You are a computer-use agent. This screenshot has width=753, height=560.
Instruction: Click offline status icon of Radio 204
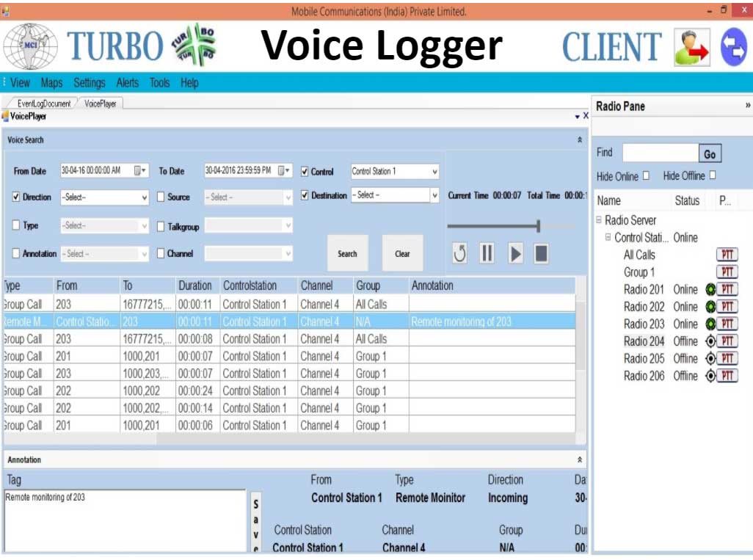pos(710,341)
